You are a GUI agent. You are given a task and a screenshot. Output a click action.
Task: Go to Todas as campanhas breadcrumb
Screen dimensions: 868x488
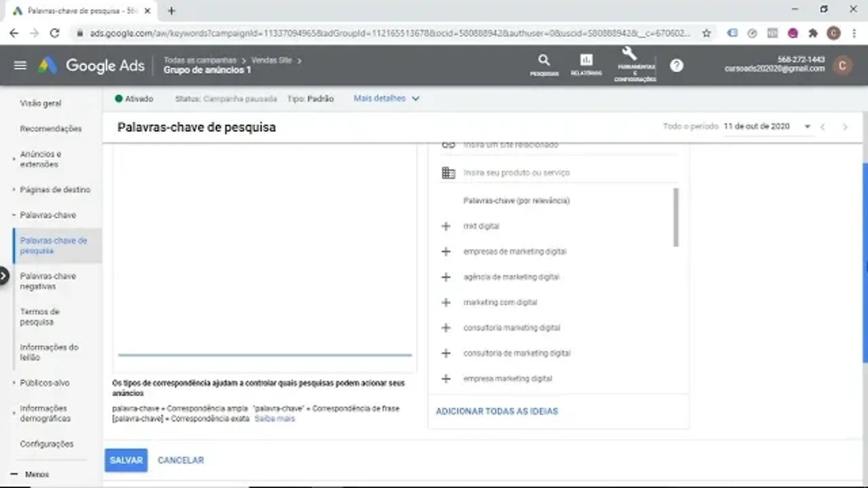200,60
